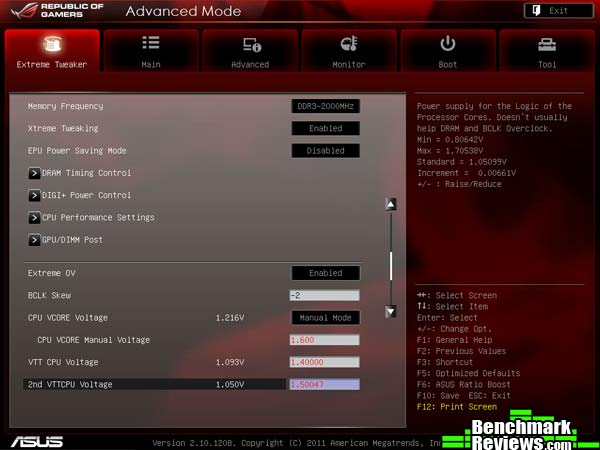Screen dimensions: 600x450
Task: Click 2nd VTTCPU Voltage 1.50047 field
Action: pos(324,384)
